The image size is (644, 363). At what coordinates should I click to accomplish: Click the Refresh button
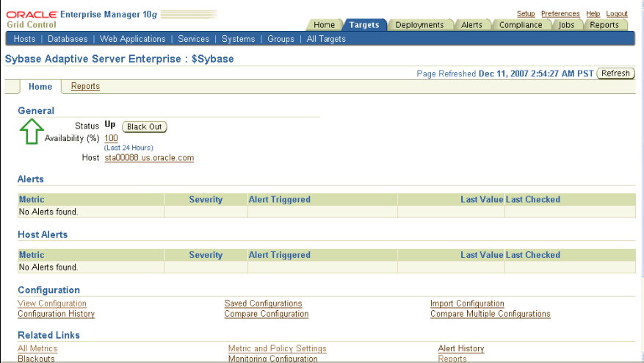pos(615,73)
